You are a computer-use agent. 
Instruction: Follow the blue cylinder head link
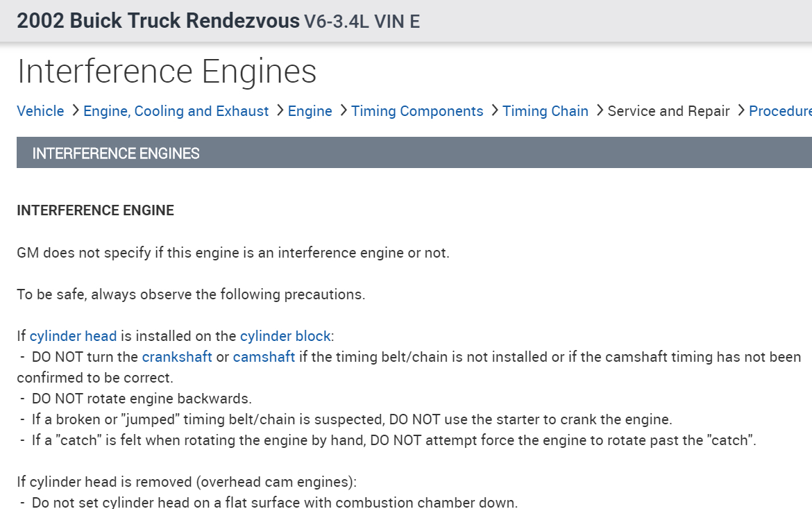73,336
